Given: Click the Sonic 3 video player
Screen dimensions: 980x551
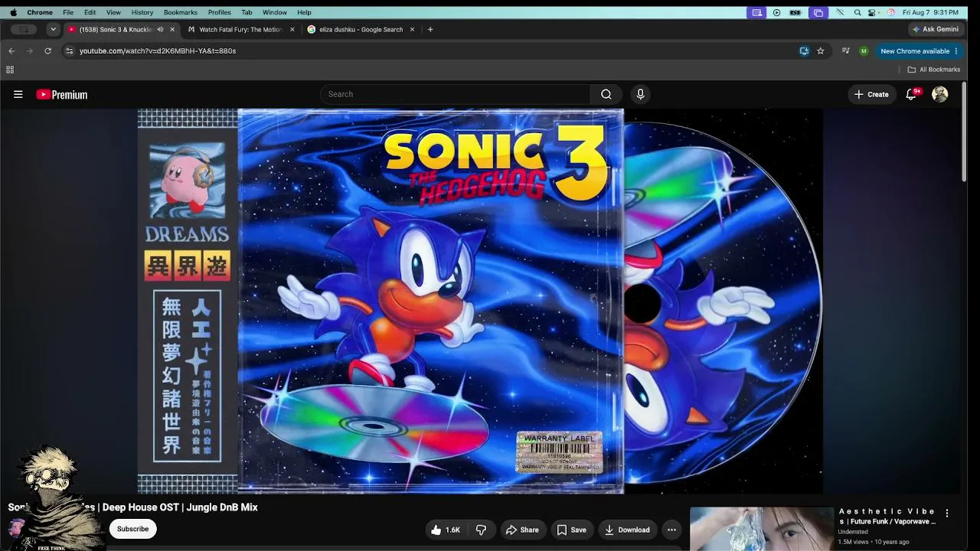Looking at the screenshot, I should [480, 301].
